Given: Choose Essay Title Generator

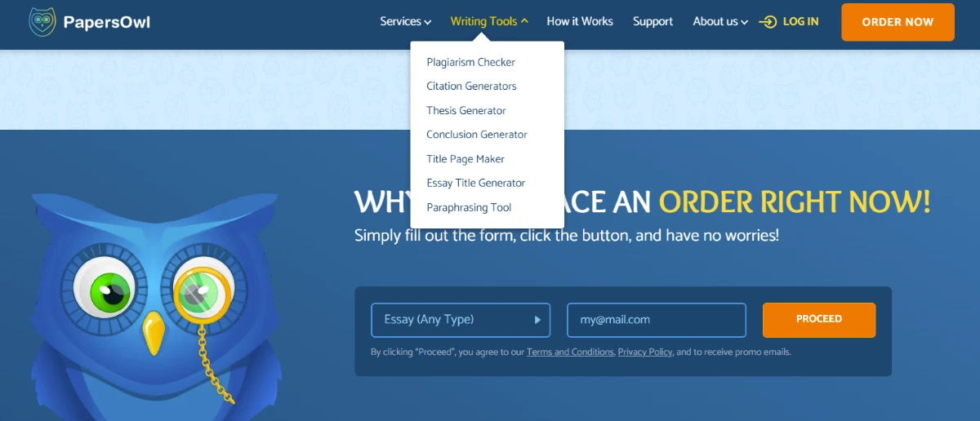Looking at the screenshot, I should 475,184.
